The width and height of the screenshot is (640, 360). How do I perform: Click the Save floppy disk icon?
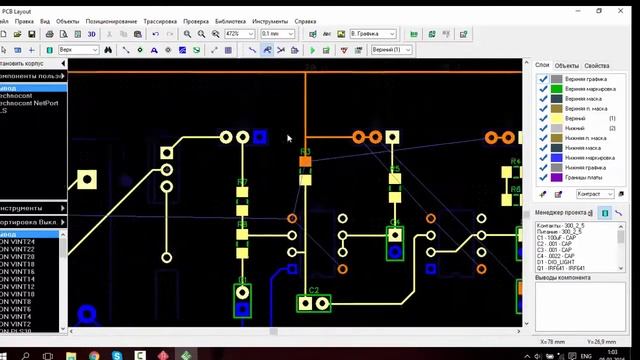31,34
